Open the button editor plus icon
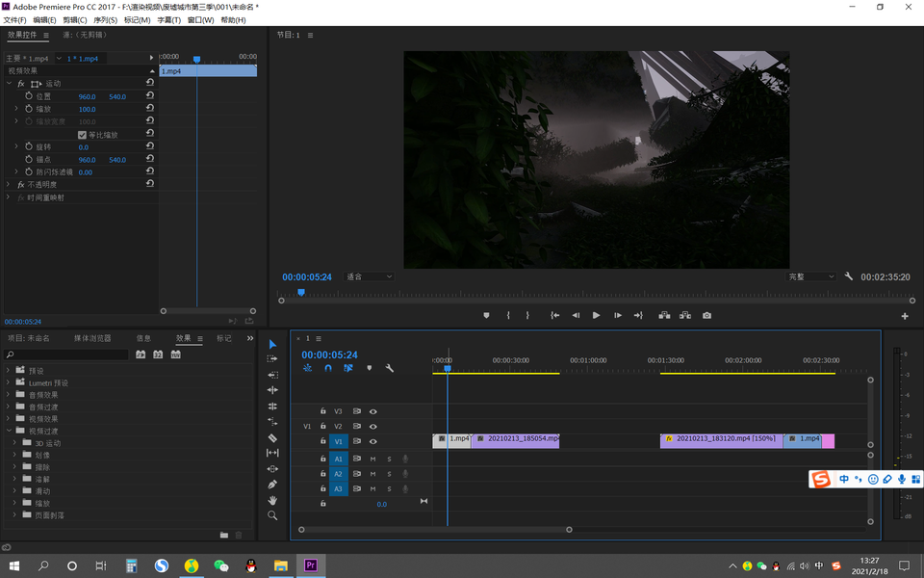The image size is (924, 578). click(905, 316)
